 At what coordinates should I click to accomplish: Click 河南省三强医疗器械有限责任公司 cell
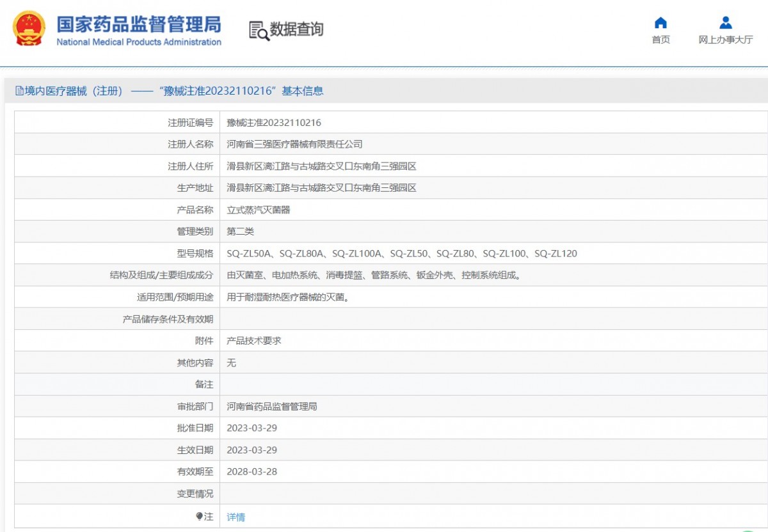click(x=294, y=145)
